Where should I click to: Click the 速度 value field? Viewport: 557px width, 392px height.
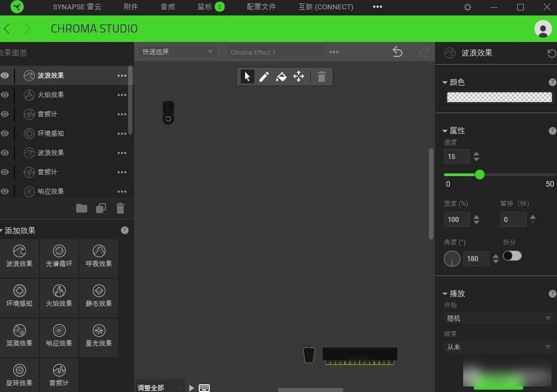pyautogui.click(x=457, y=156)
